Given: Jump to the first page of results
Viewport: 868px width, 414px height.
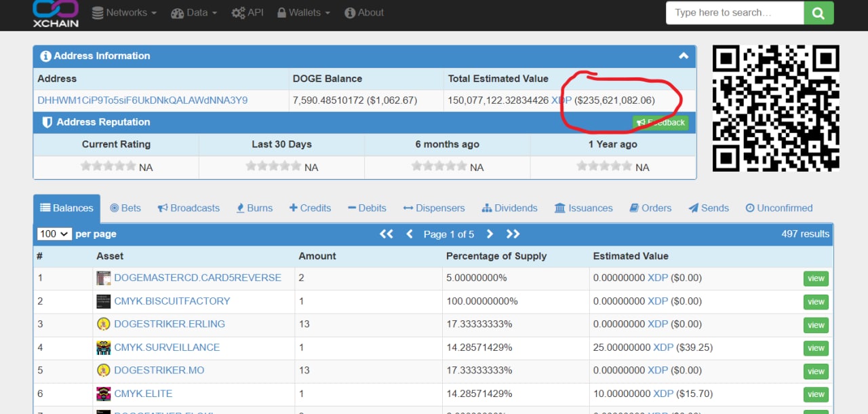Looking at the screenshot, I should (387, 234).
